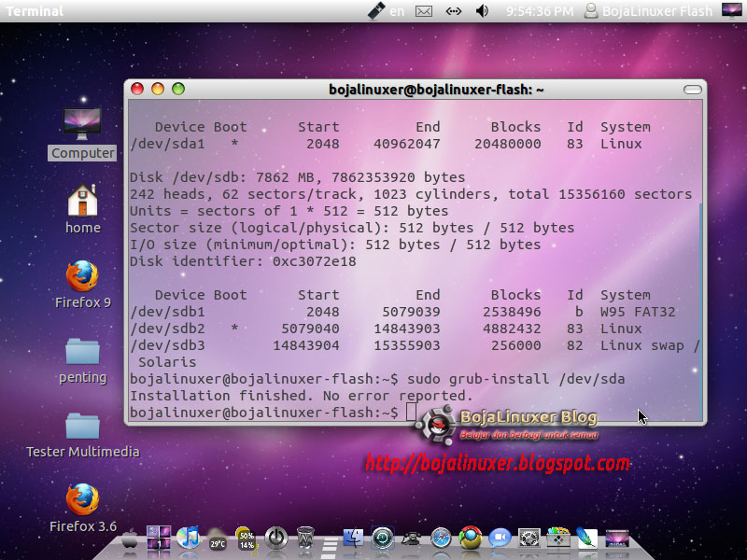Open the Finder icon in dock
The image size is (747, 560).
[x=354, y=539]
